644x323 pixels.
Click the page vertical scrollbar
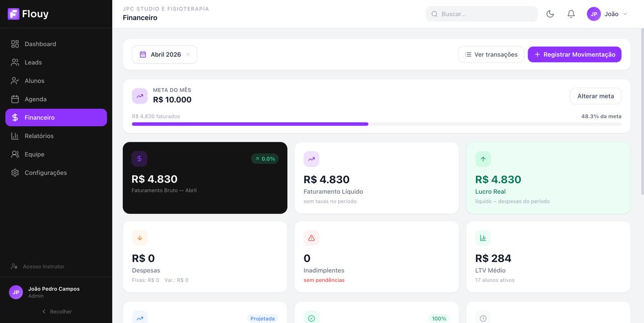pyautogui.click(x=642, y=111)
